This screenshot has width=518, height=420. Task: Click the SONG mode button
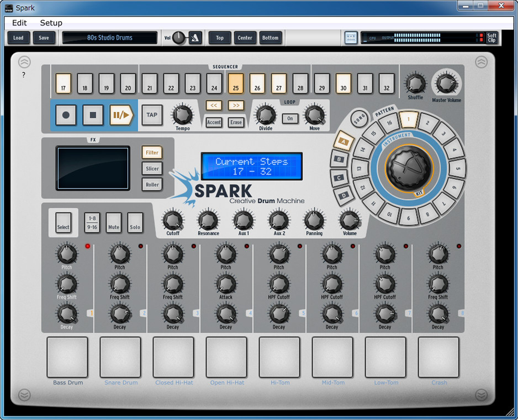(359, 119)
